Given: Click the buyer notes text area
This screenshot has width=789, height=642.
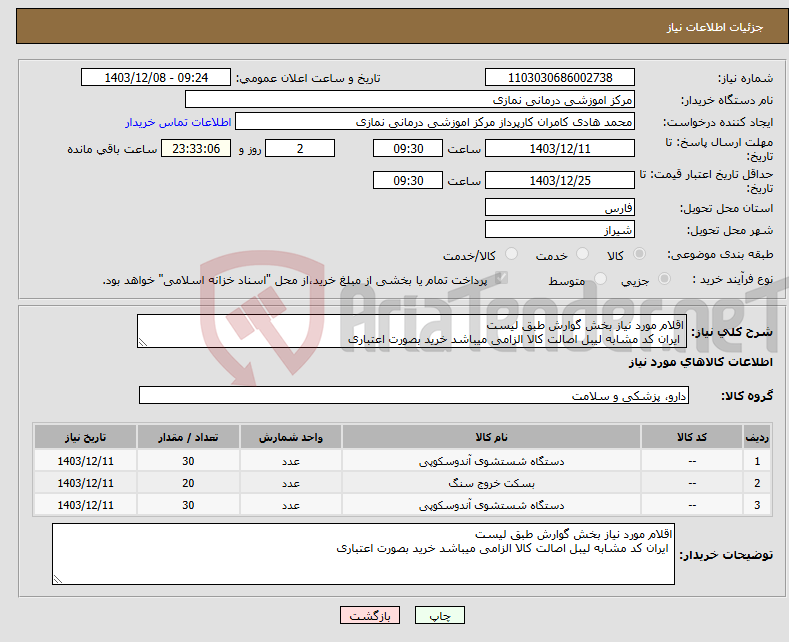Looking at the screenshot, I should [363, 554].
